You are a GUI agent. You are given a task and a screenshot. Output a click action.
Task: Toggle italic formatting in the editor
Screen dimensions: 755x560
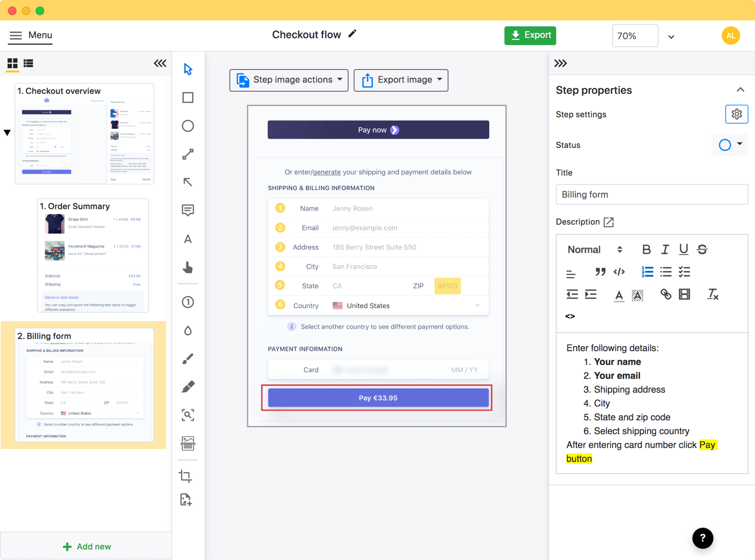665,249
